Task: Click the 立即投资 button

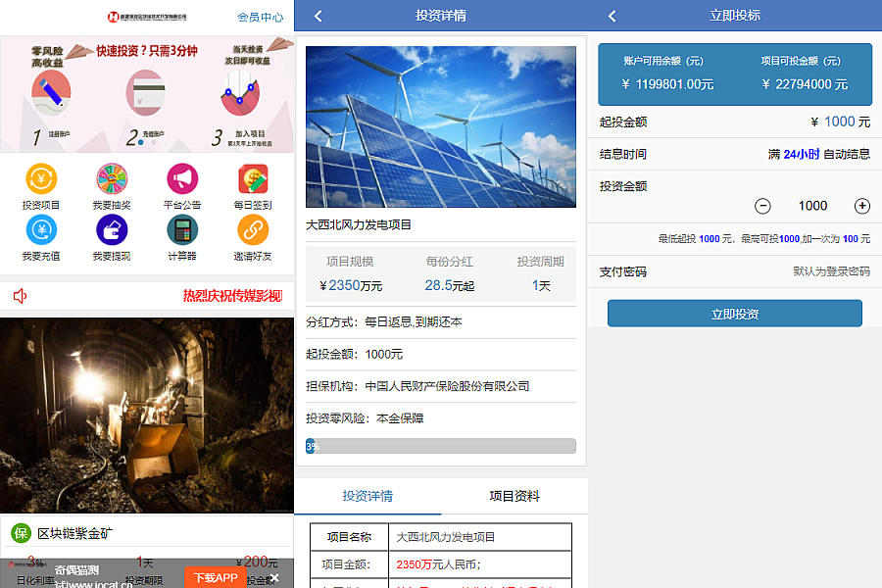Action: pos(735,314)
